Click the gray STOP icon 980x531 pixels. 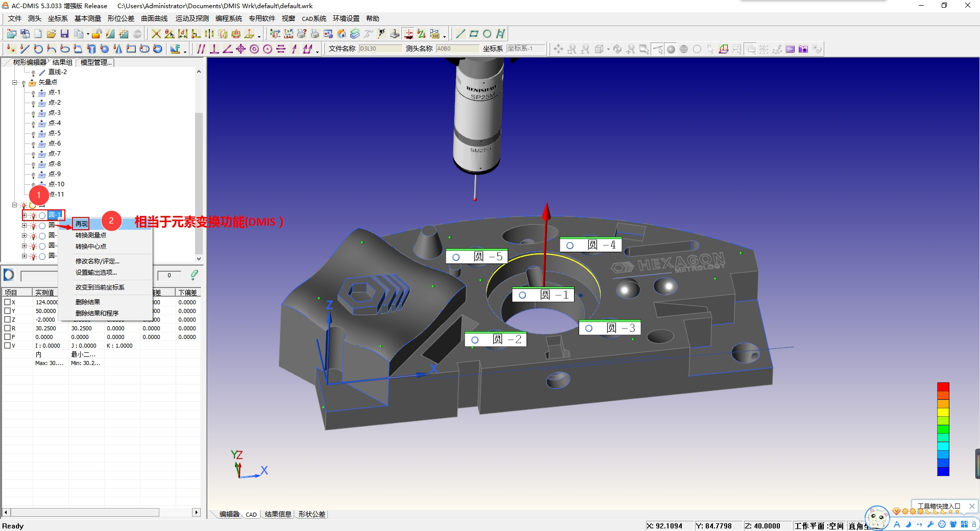click(x=137, y=34)
